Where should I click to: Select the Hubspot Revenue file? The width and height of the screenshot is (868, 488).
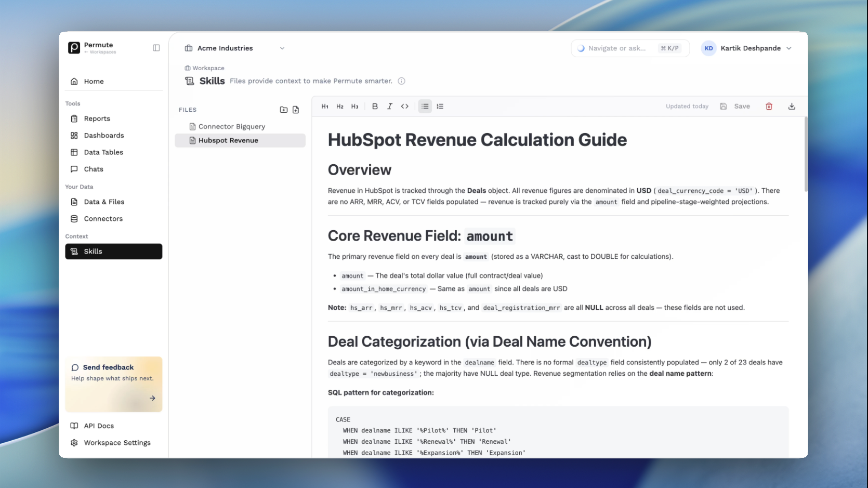coord(240,140)
